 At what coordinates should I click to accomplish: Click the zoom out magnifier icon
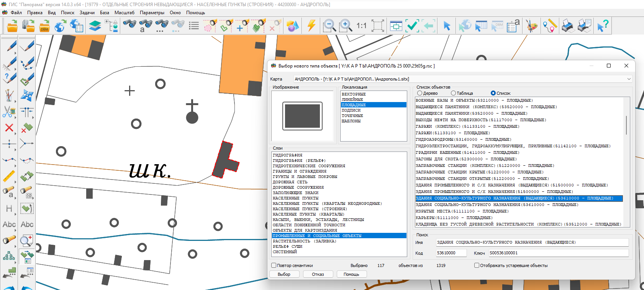329,26
